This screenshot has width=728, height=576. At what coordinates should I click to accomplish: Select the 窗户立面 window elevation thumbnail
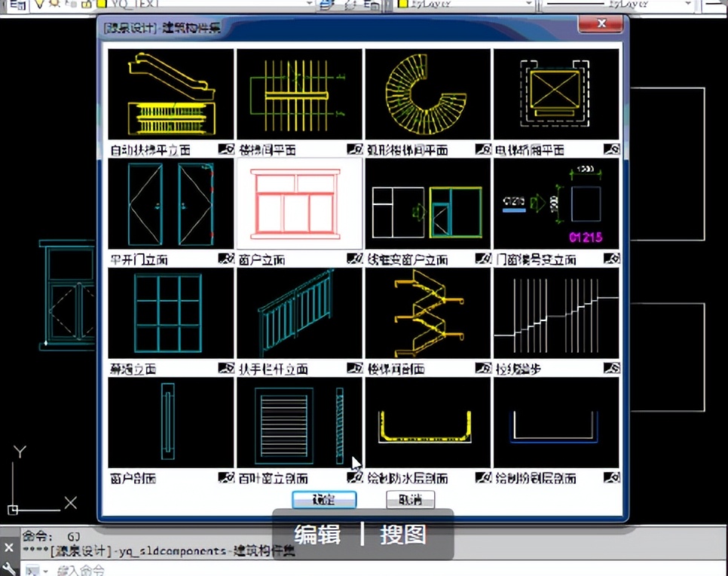tap(299, 203)
